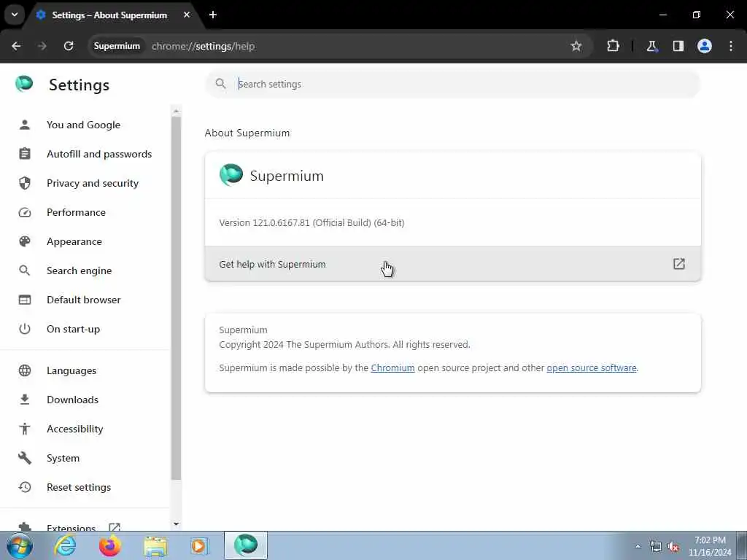Select the Settings – About Supermium tab
The image size is (747, 560).
[x=109, y=15]
